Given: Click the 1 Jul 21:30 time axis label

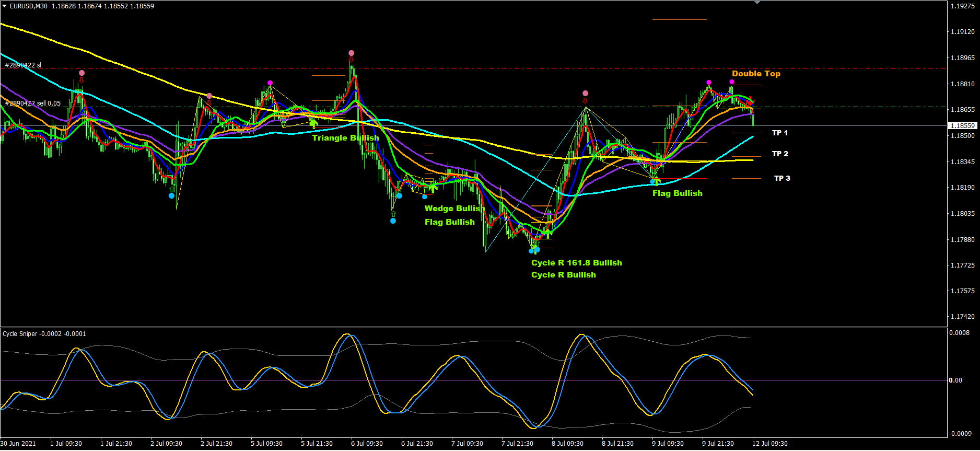Looking at the screenshot, I should (x=116, y=444).
